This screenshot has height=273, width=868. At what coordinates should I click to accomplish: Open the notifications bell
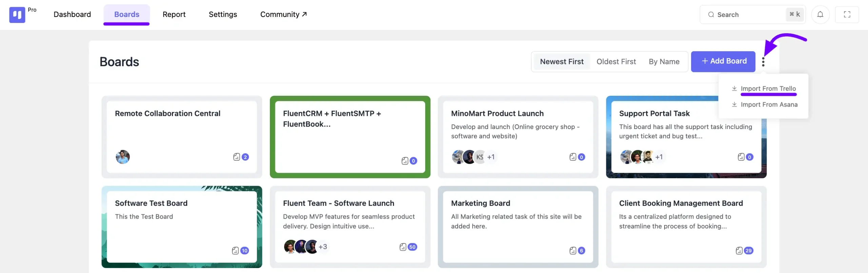tap(820, 14)
